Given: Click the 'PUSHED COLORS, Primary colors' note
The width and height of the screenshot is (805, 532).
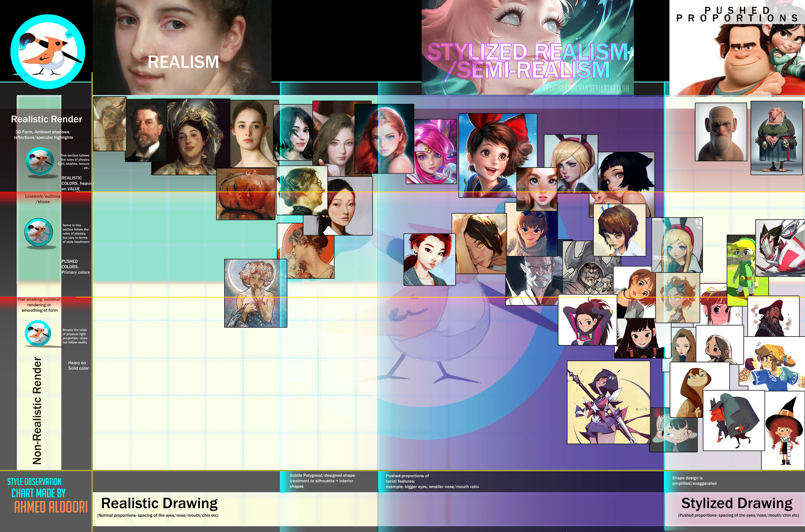Looking at the screenshot, I should 75,267.
